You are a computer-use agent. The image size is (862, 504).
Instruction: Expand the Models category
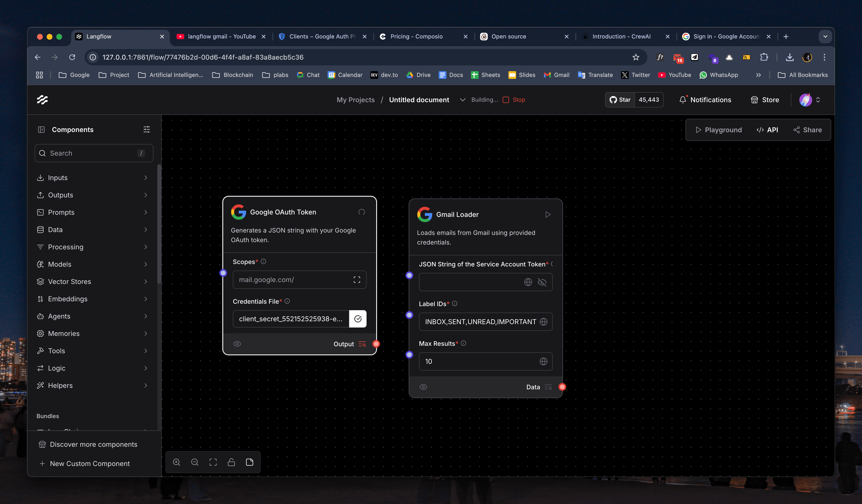[x=93, y=264]
